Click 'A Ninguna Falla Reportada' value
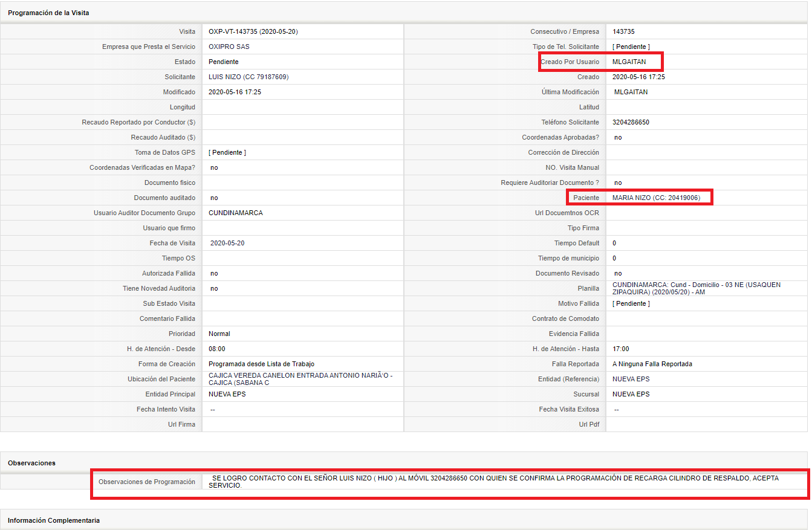 pos(652,364)
